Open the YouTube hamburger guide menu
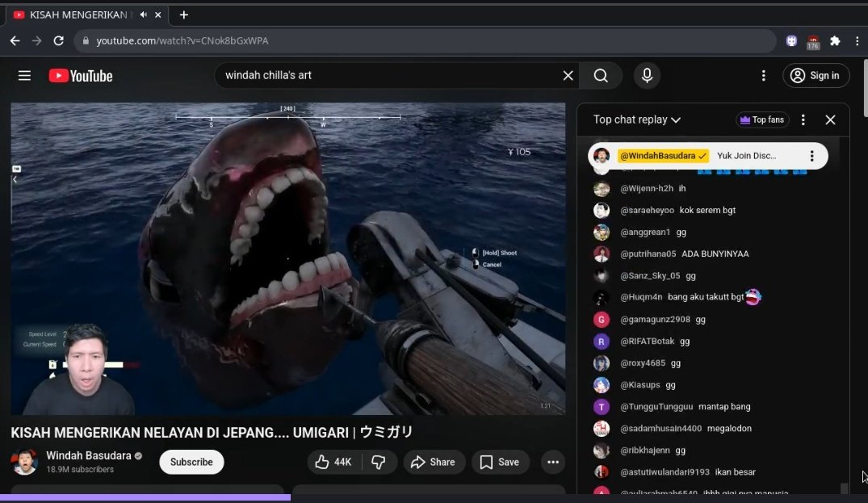The width and height of the screenshot is (868, 503). click(x=24, y=75)
